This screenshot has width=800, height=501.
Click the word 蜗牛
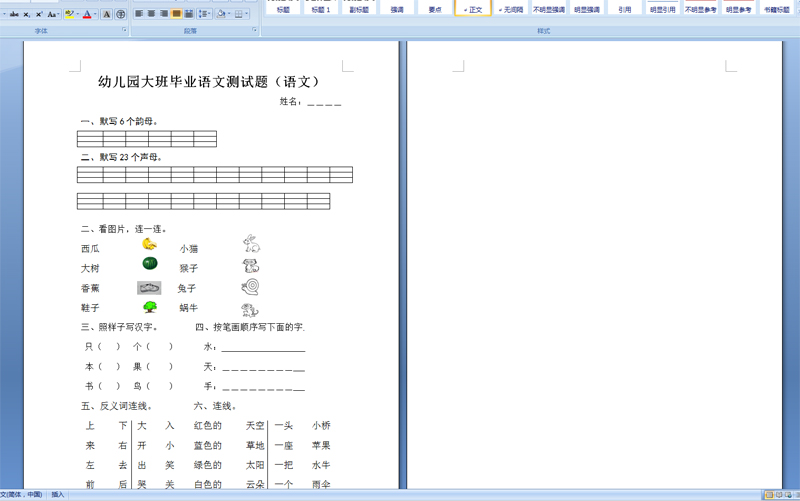pos(188,308)
